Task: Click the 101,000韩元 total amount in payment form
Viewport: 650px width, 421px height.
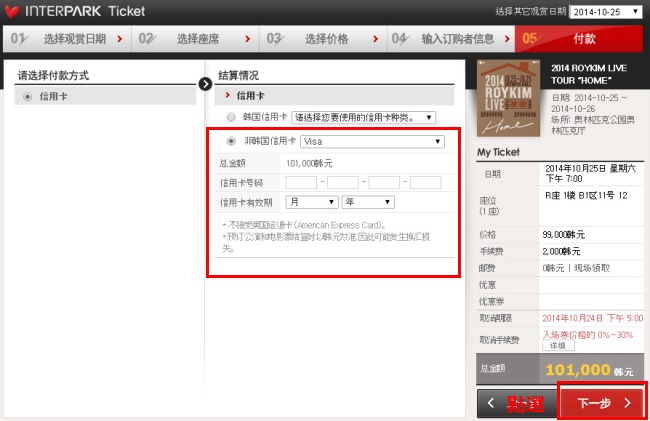Action: tap(309, 163)
